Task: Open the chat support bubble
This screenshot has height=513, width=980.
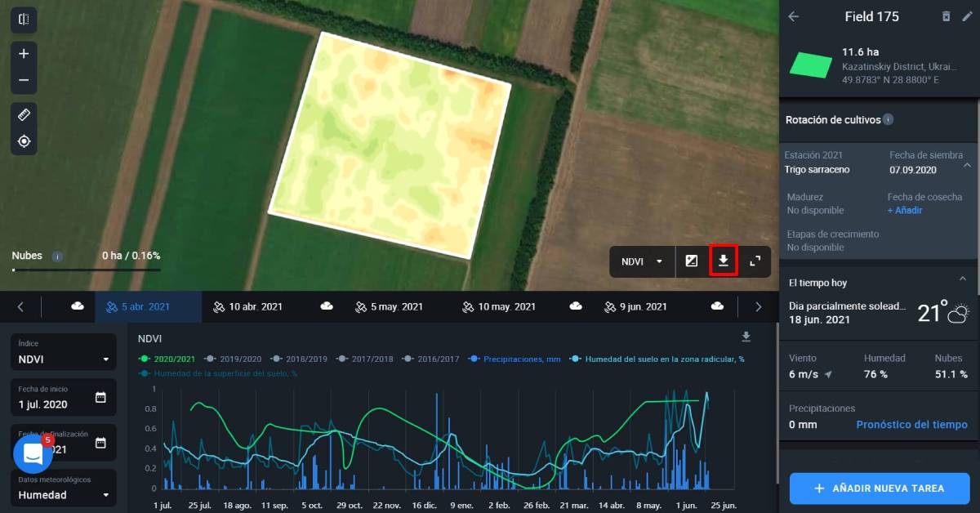Action: tap(33, 453)
